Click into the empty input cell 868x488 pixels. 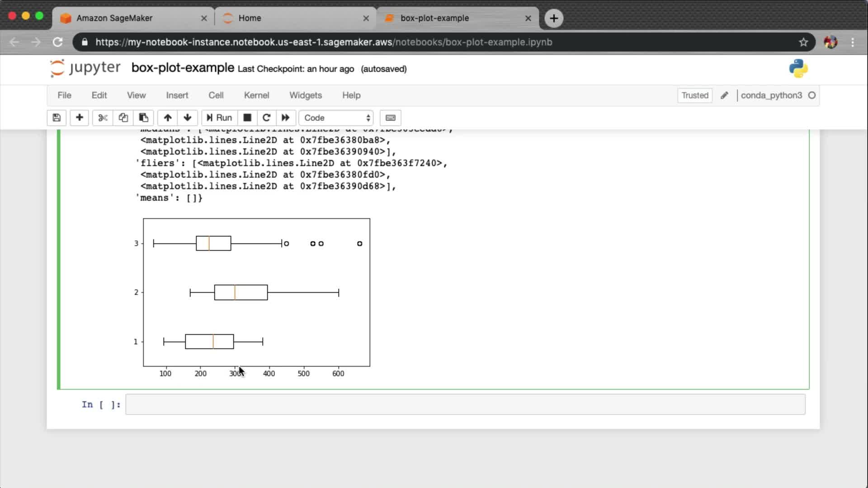[x=465, y=404]
